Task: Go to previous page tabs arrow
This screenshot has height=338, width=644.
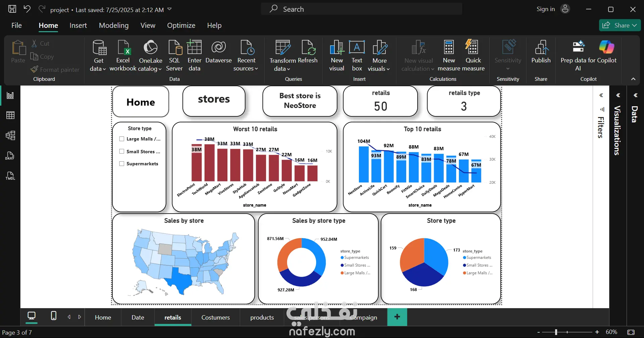Action: point(69,317)
